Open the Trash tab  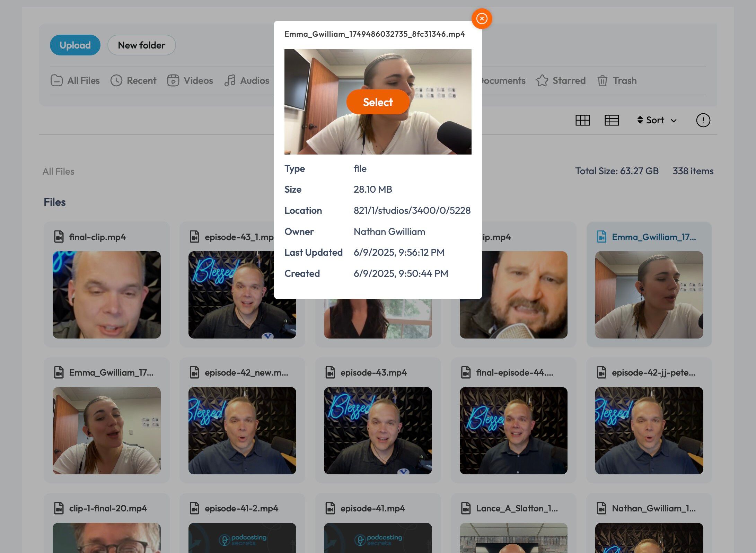[617, 81]
